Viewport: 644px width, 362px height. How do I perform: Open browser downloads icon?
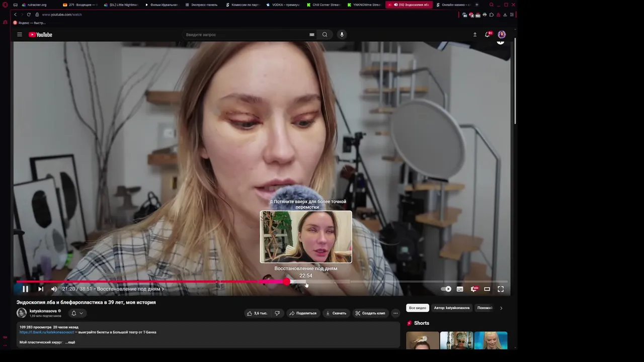click(505, 15)
